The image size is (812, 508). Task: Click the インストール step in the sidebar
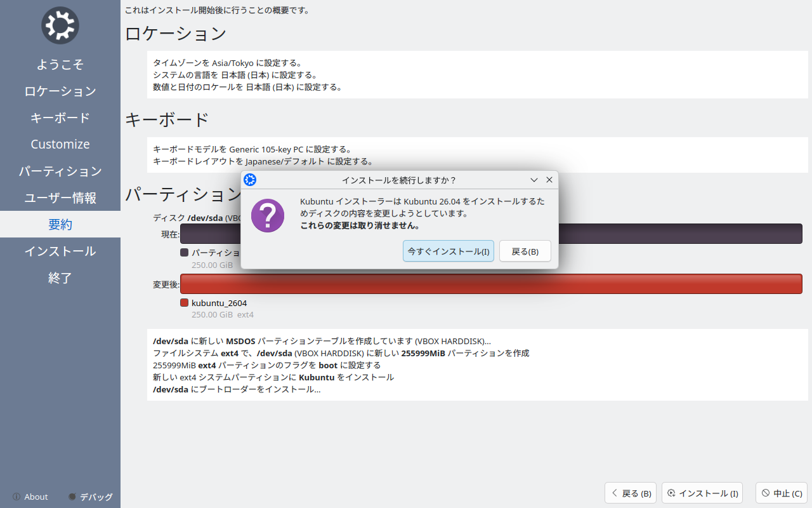[x=60, y=251]
